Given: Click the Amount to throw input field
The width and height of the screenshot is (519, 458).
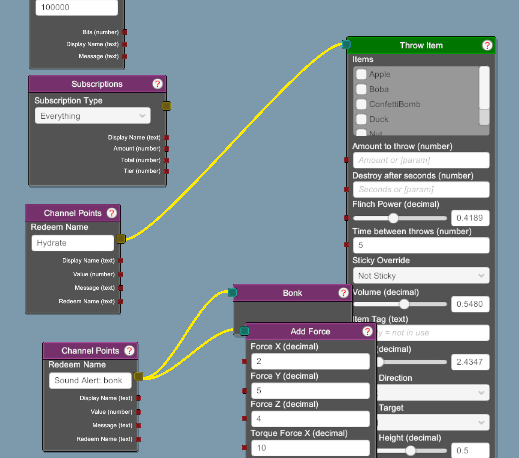Looking at the screenshot, I should [421, 160].
